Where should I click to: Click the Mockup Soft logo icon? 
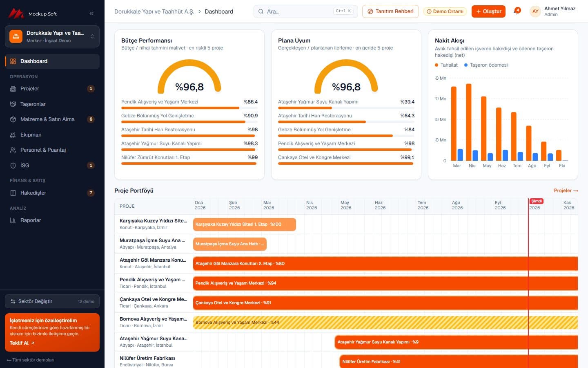(x=16, y=13)
